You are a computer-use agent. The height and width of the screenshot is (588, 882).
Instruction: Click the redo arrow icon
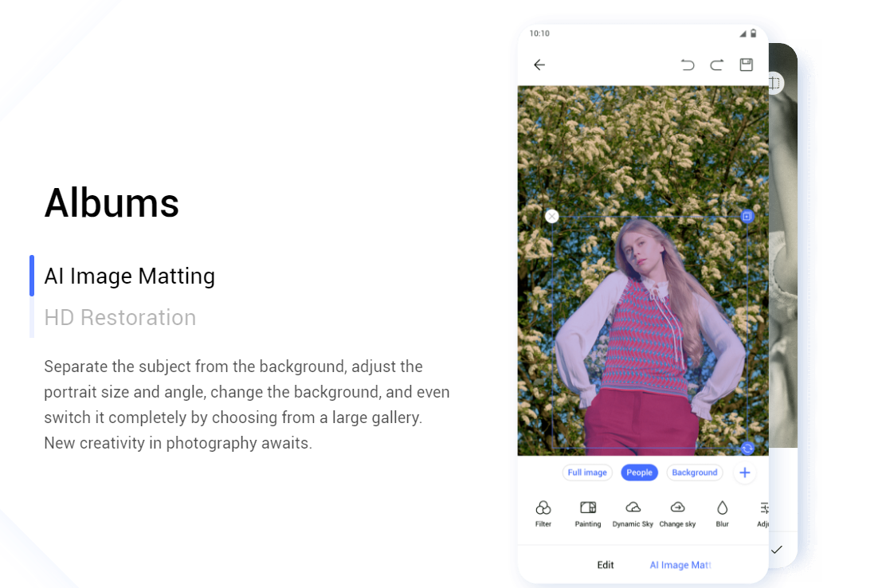coord(716,65)
